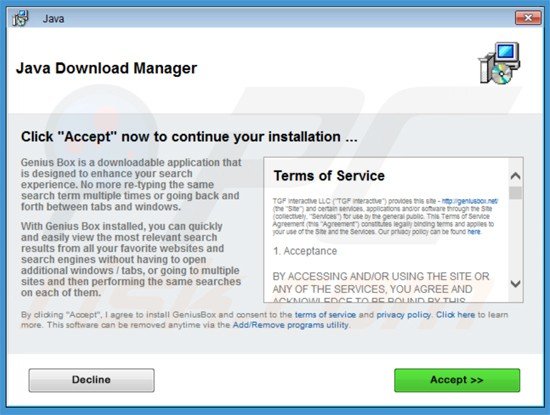Image resolution: width=550 pixels, height=415 pixels.
Task: Click the Java icon in title bar
Action: (x=20, y=18)
